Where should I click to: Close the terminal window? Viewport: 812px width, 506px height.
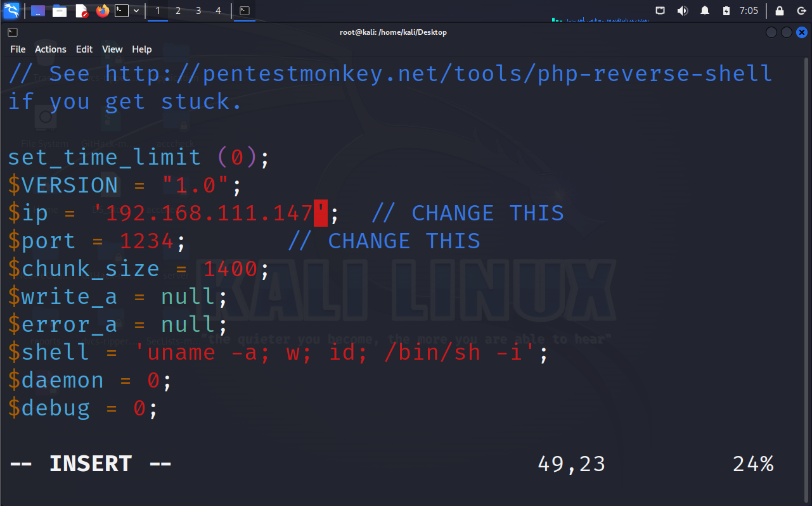pos(802,32)
